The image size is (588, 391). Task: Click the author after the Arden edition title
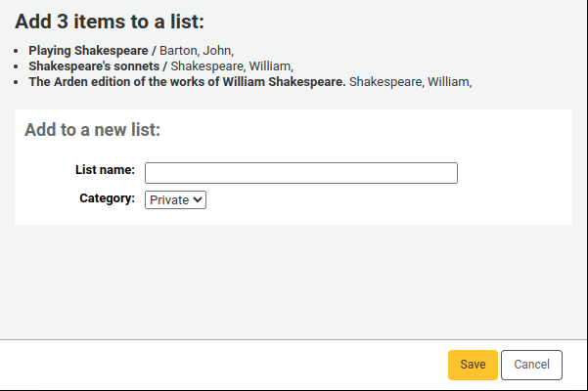pyautogui.click(x=410, y=82)
